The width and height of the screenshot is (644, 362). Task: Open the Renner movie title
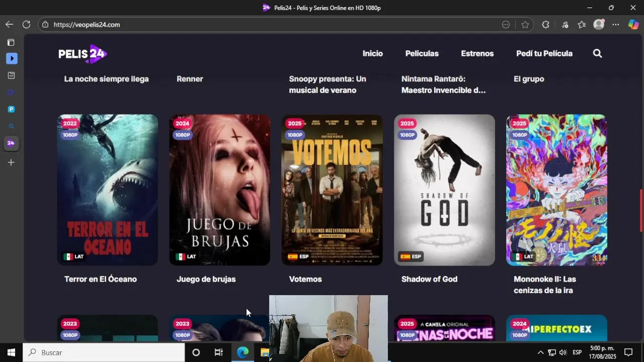(x=190, y=79)
